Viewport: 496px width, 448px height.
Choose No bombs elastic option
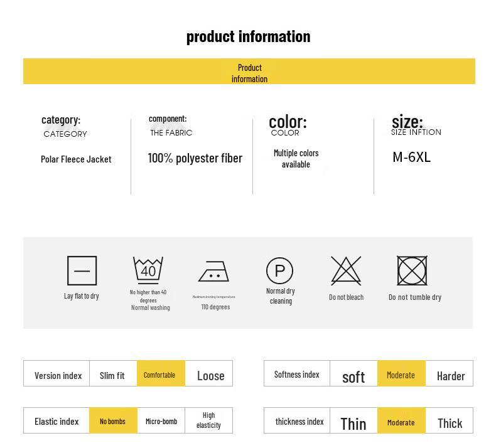[x=112, y=420]
